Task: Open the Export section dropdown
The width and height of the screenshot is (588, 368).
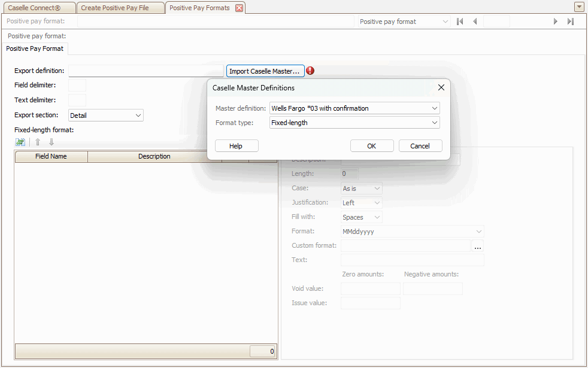Action: [138, 115]
